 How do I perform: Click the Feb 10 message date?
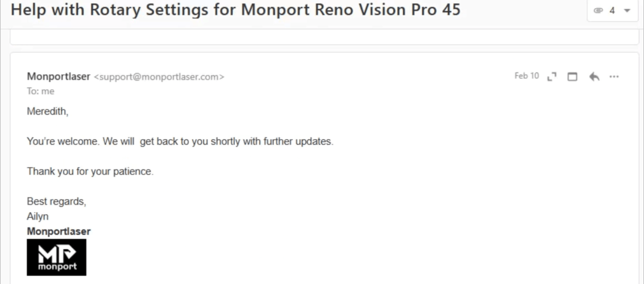(526, 76)
